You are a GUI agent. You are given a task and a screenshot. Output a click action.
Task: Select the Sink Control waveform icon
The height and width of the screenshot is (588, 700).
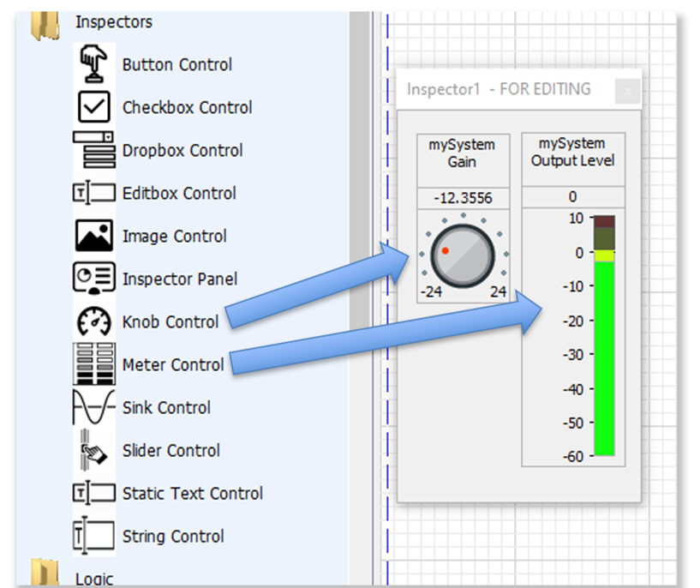point(93,407)
